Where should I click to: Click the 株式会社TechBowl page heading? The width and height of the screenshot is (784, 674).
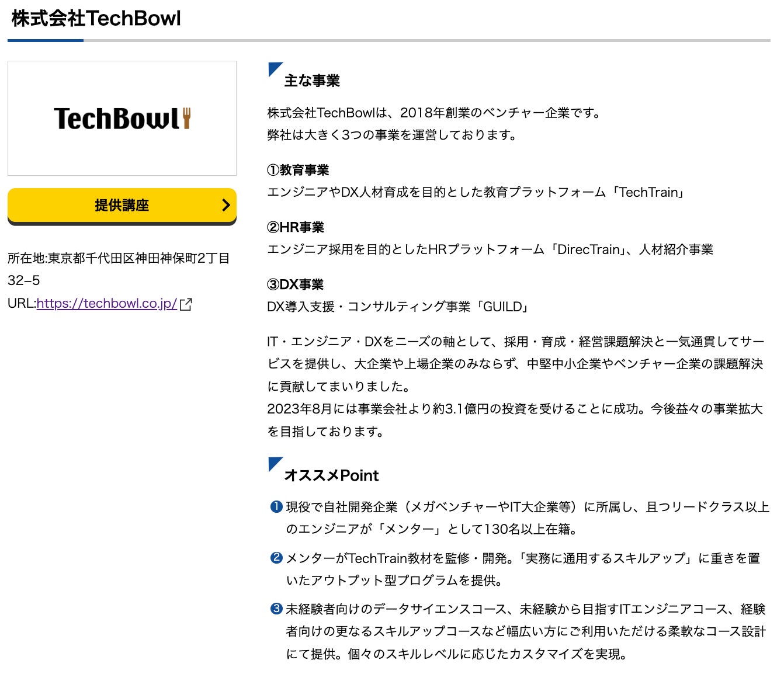click(96, 19)
